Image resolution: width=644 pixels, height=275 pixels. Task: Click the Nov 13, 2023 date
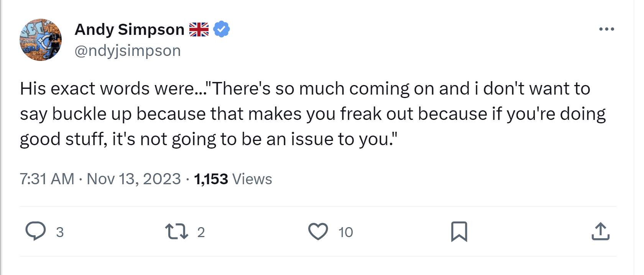tap(134, 179)
